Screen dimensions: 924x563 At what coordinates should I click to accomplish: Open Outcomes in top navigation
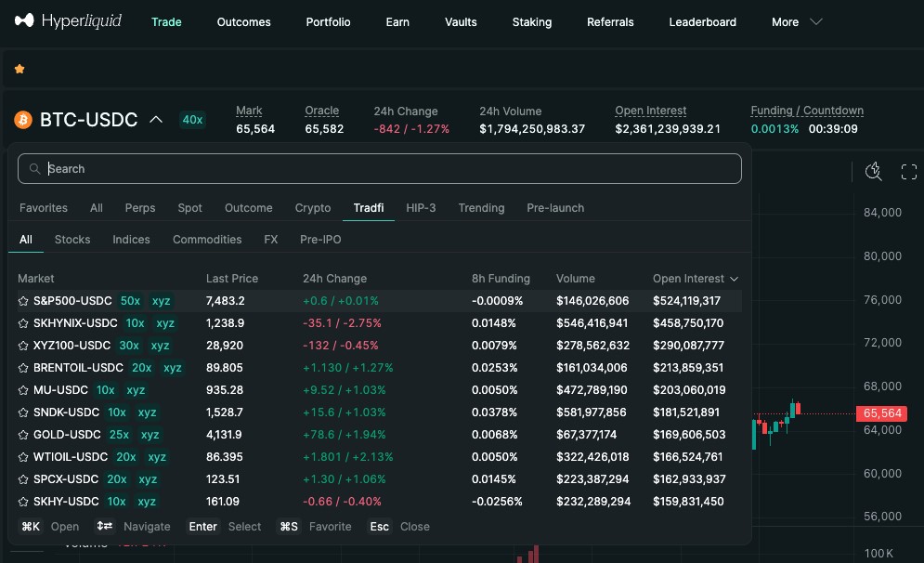(243, 21)
